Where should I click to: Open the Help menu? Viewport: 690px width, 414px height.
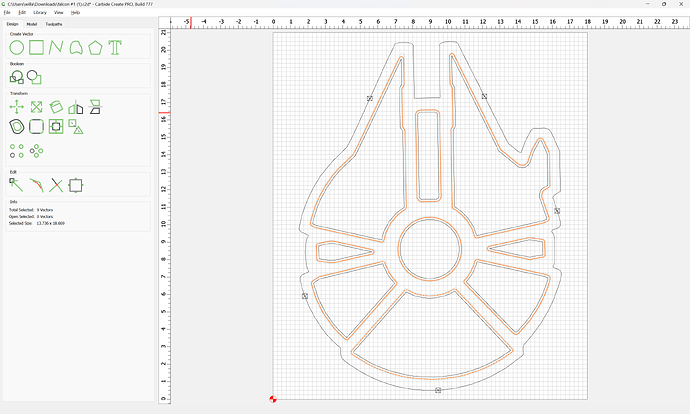pyautogui.click(x=75, y=12)
